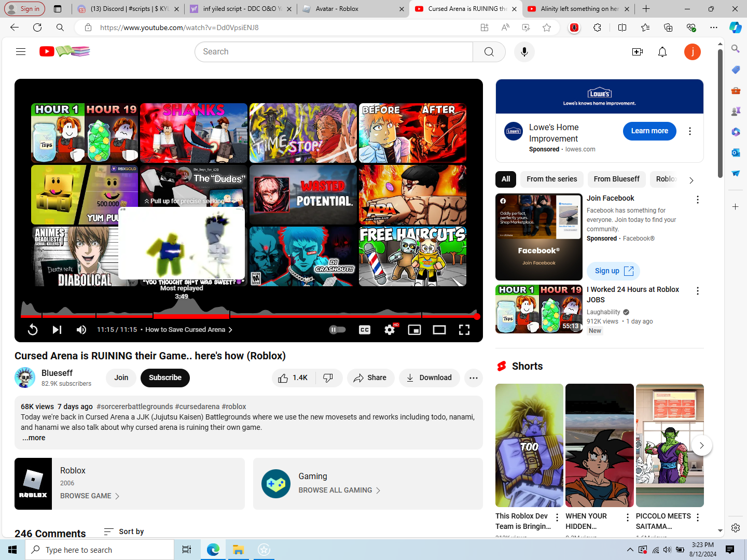Add this page to favorites star
The width and height of the screenshot is (747, 560).
[547, 27]
